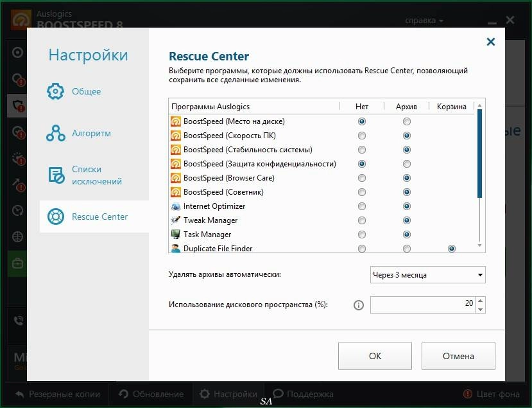532x408 pixels.
Task: Click the BoostSpeed (Место на диске) icon
Action: coord(176,121)
